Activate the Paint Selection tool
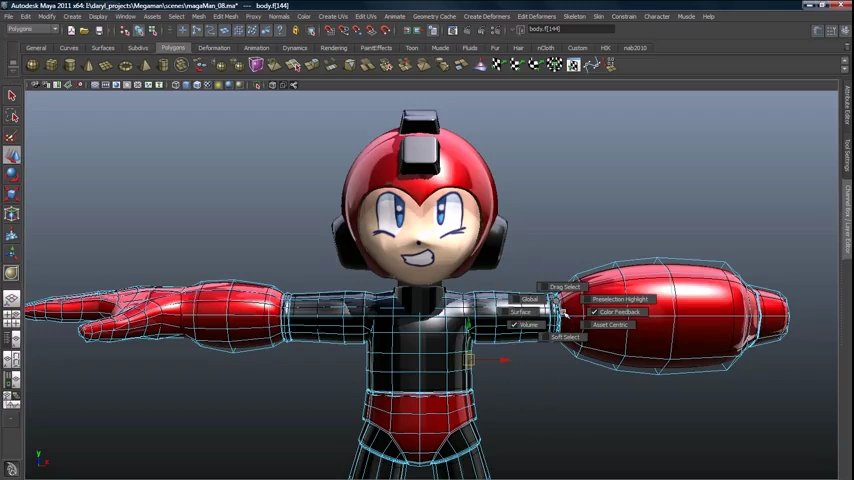 [11, 136]
